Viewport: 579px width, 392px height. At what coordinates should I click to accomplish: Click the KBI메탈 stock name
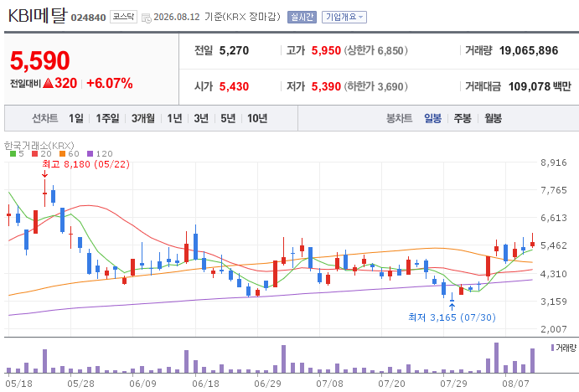coord(38,16)
